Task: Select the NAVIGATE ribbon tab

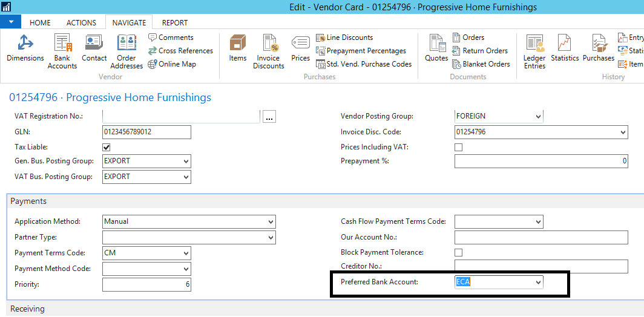Action: click(129, 22)
